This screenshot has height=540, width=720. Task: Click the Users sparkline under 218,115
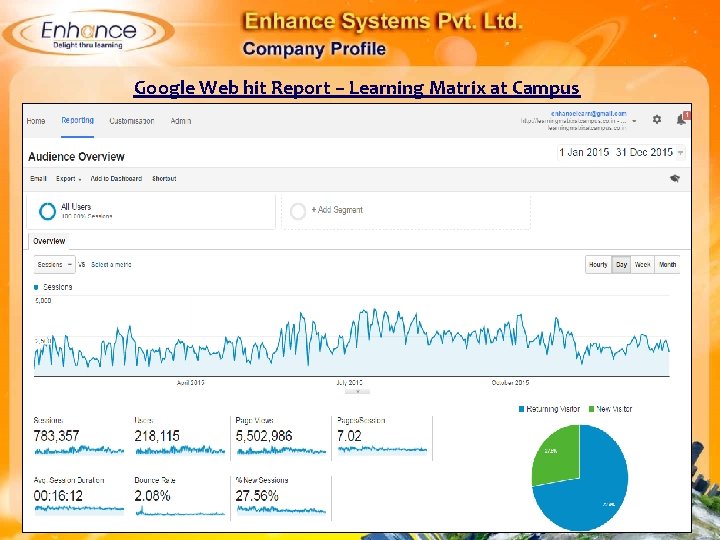[180, 450]
